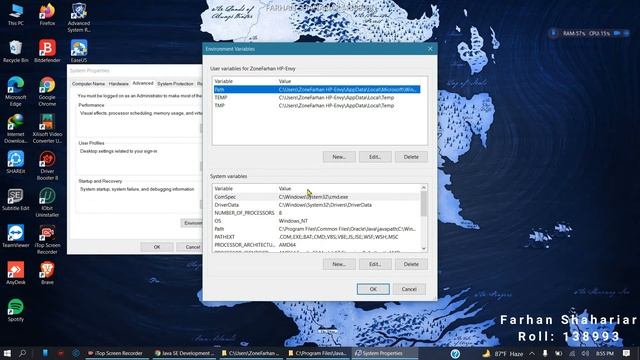Click the volume speaker tray icon
This screenshot has width=640, height=360.
click(585, 353)
